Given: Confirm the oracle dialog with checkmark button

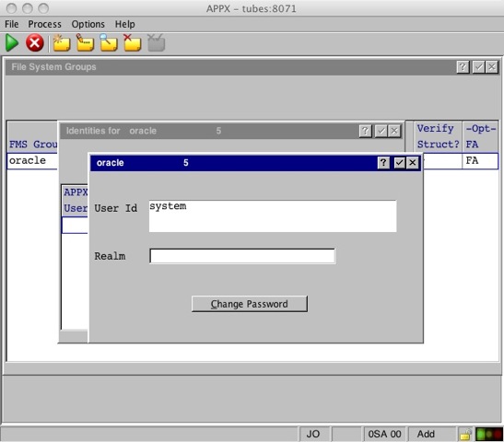Looking at the screenshot, I should point(399,163).
